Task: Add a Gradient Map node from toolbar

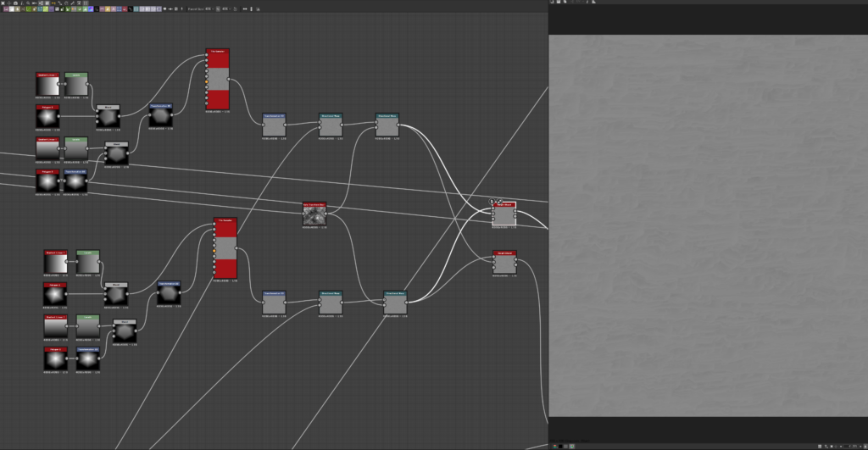Action: pos(68,8)
